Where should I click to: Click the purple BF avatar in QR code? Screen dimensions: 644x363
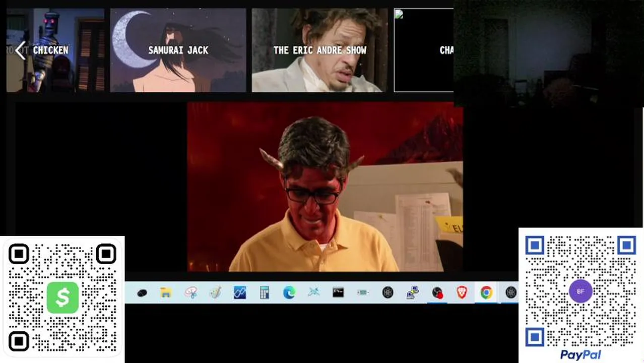pyautogui.click(x=581, y=291)
